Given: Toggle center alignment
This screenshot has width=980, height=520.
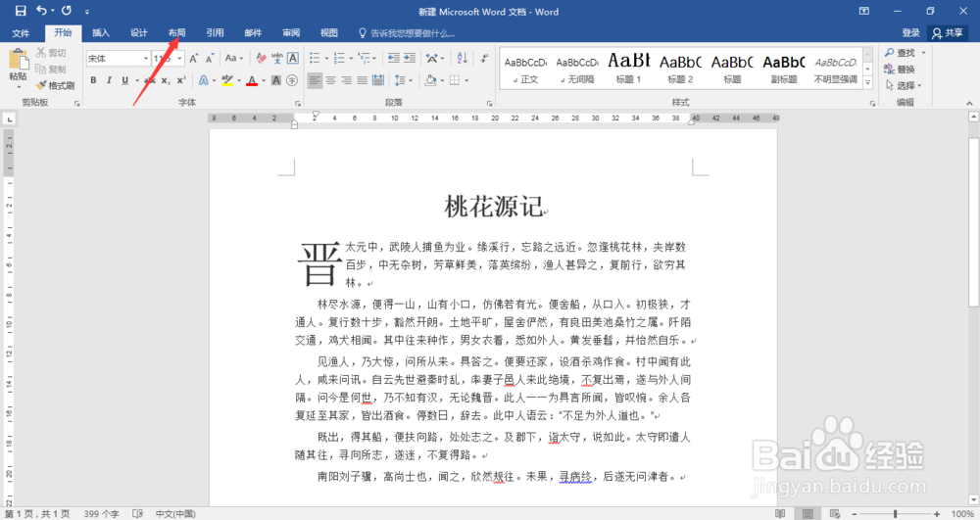Looking at the screenshot, I should (x=330, y=80).
